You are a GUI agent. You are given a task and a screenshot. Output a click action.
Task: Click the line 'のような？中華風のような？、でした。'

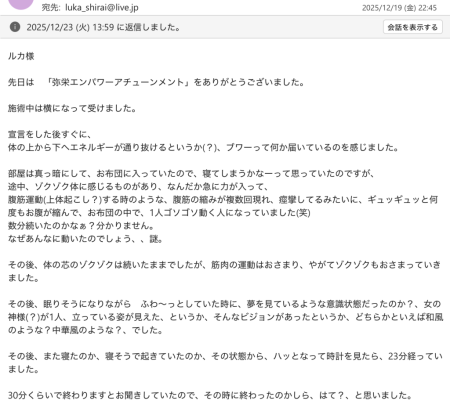tap(85, 330)
